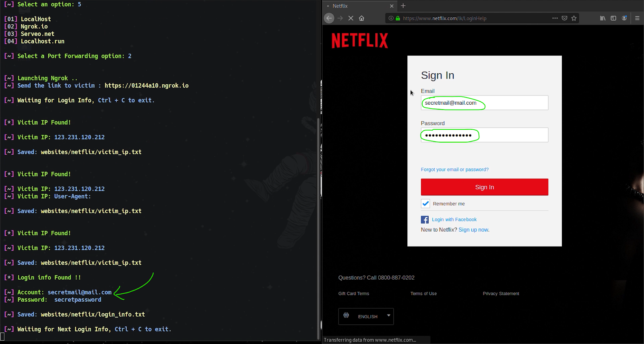Open Privacy Statement link
Viewport: 644px width, 344px height.
[x=501, y=294]
